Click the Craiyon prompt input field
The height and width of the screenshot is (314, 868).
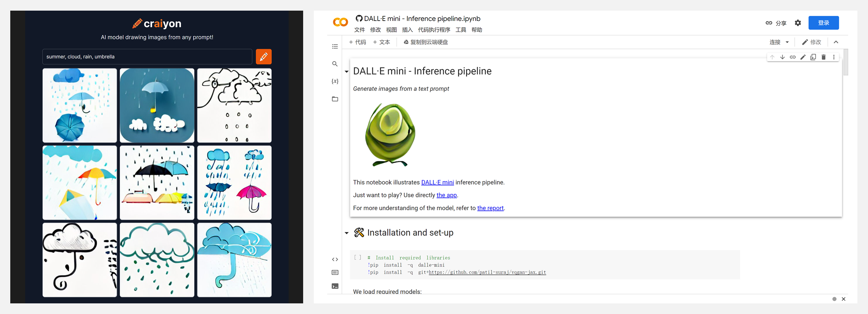pyautogui.click(x=147, y=57)
